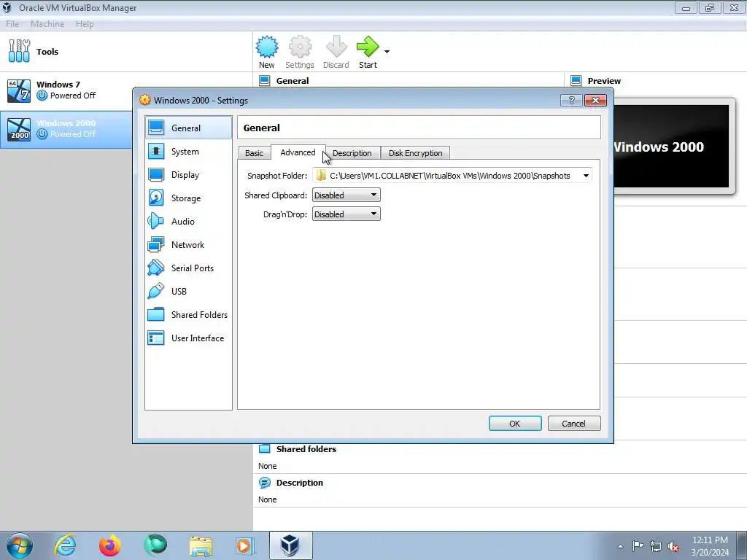Click the Discard toolbar icon
The height and width of the screenshot is (560, 747).
(336, 47)
